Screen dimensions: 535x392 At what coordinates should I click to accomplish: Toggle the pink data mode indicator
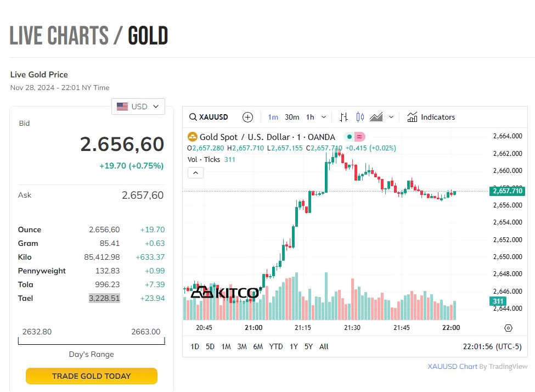pos(359,137)
